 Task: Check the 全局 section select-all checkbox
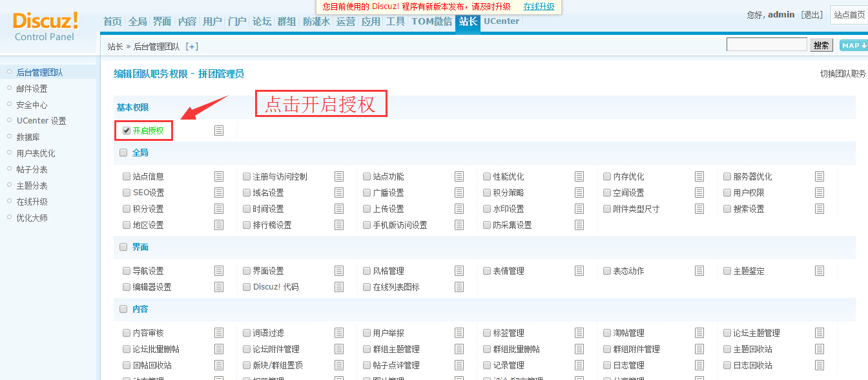point(123,153)
